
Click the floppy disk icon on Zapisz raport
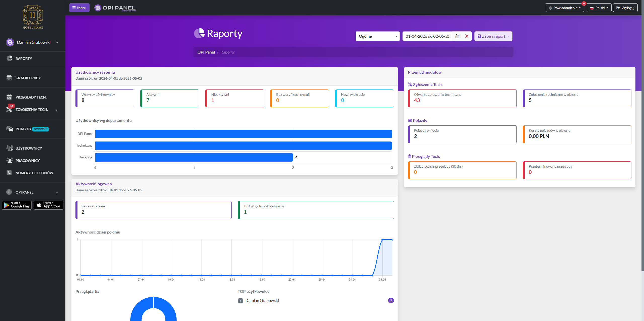pyautogui.click(x=479, y=36)
